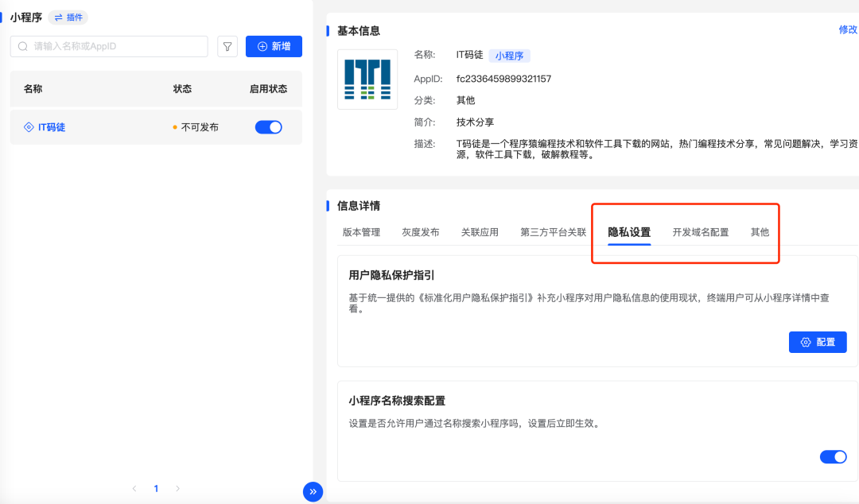Click the magnifier icon in the search field
Screen dimensions: 859x504
click(x=23, y=46)
